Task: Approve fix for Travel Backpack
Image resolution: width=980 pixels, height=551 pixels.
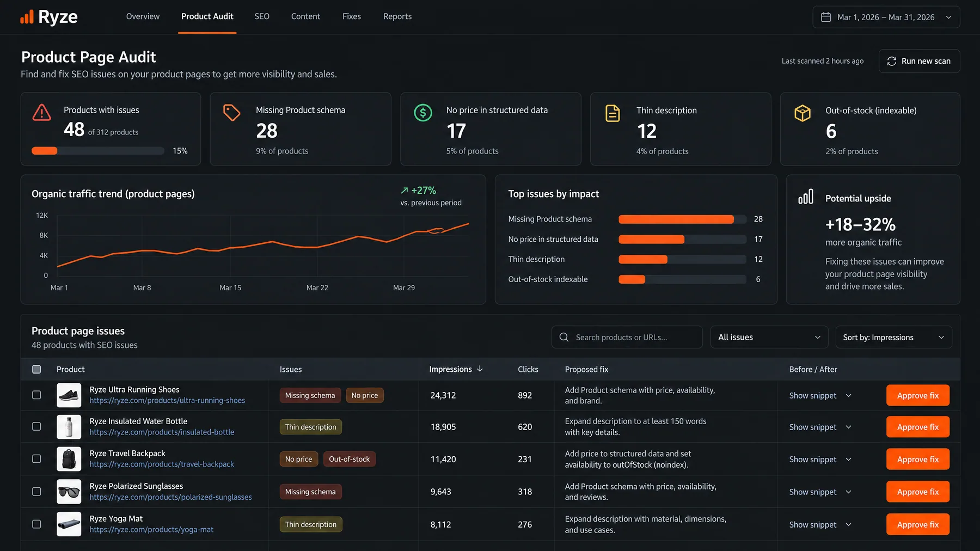Action: pyautogui.click(x=918, y=459)
